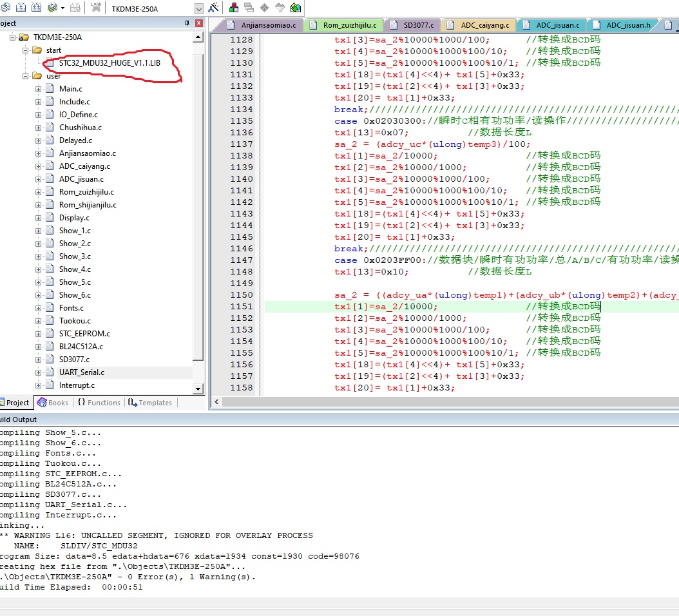
Task: Click the project tree scroll down arrow
Action: (198, 389)
